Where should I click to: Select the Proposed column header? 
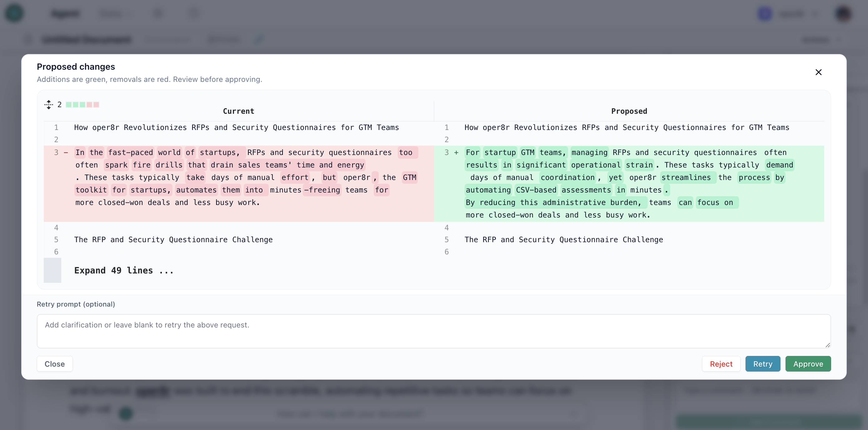tap(629, 111)
